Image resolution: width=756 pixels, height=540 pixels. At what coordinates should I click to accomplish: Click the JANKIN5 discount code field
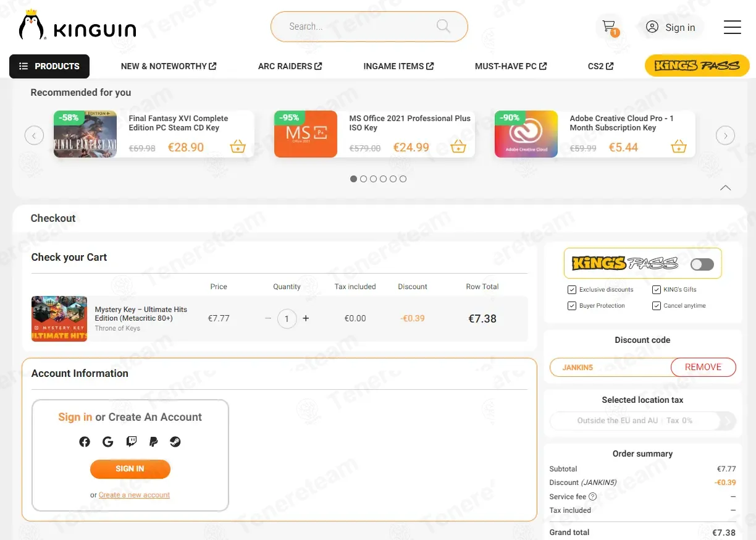(610, 367)
